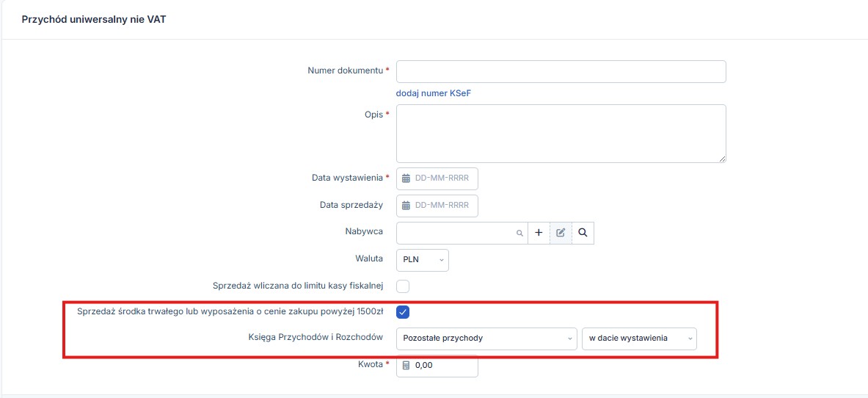
Task: Add a new Nabywca with the plus button
Action: click(x=539, y=233)
